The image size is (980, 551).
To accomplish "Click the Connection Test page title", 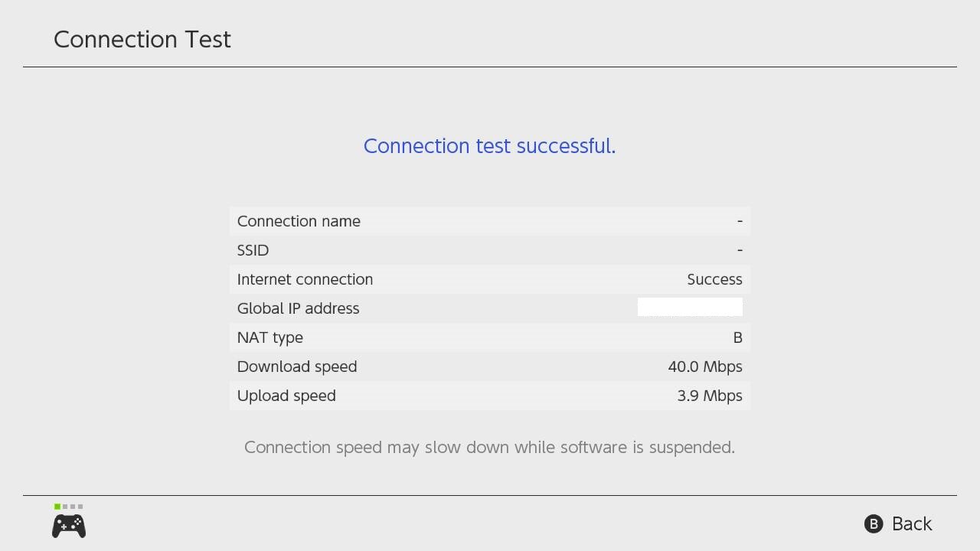I will point(142,40).
